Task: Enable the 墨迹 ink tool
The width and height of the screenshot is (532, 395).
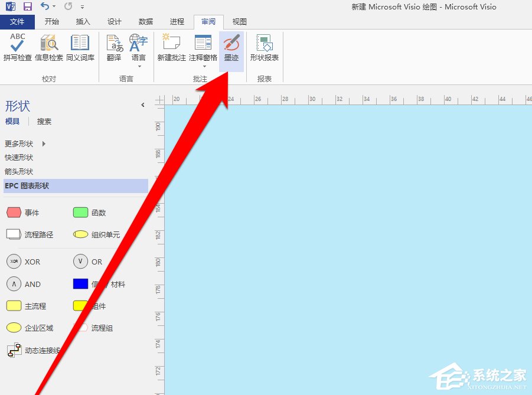Action: click(x=231, y=50)
